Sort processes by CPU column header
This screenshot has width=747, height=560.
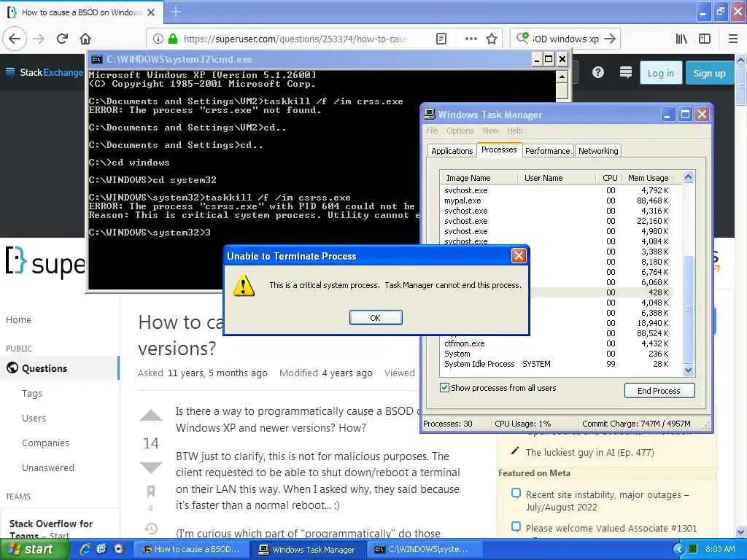click(x=609, y=178)
